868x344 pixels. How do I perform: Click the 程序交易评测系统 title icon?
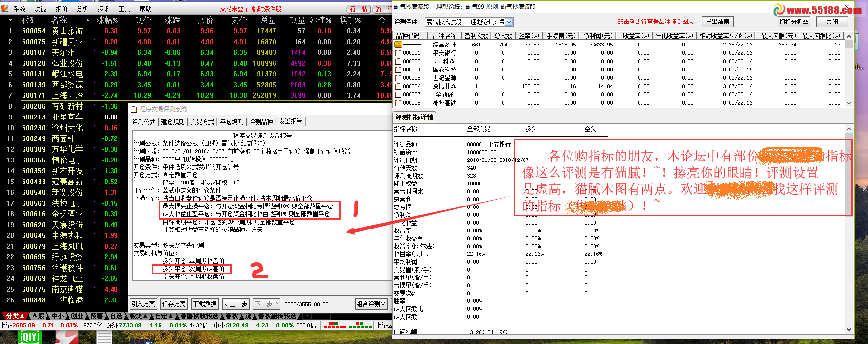point(134,109)
